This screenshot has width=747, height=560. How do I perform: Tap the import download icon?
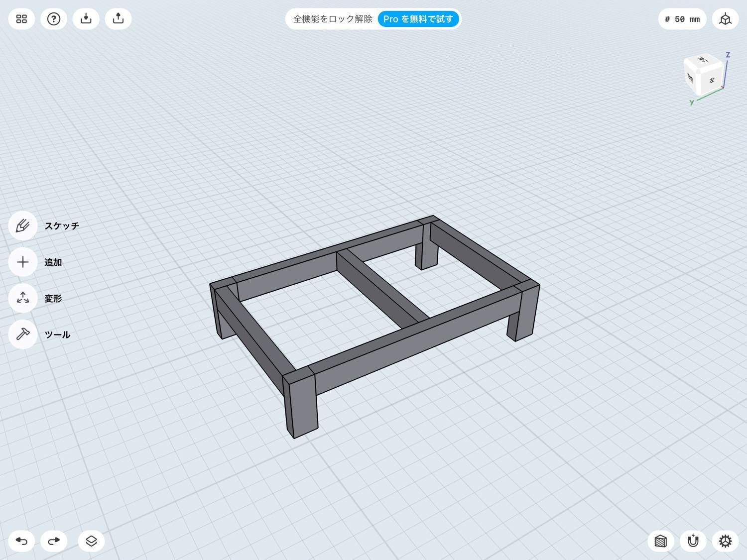pyautogui.click(x=86, y=19)
